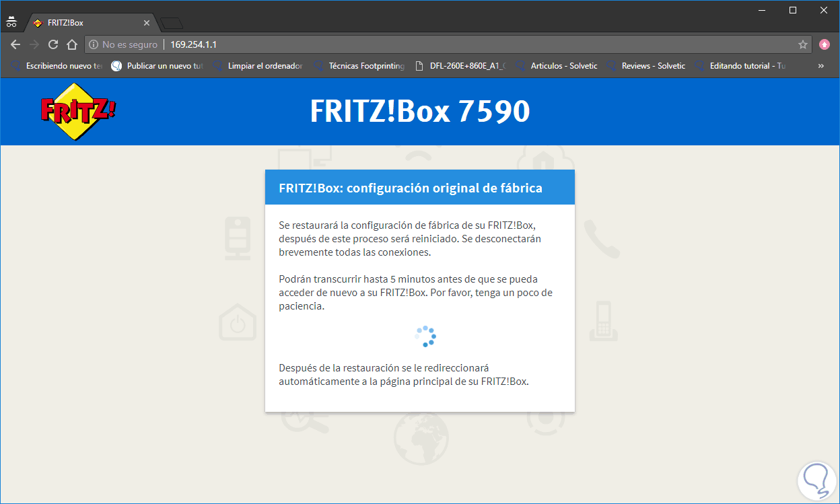Close the FRITZ!Box tab
Image resolution: width=840 pixels, height=504 pixels.
(147, 23)
